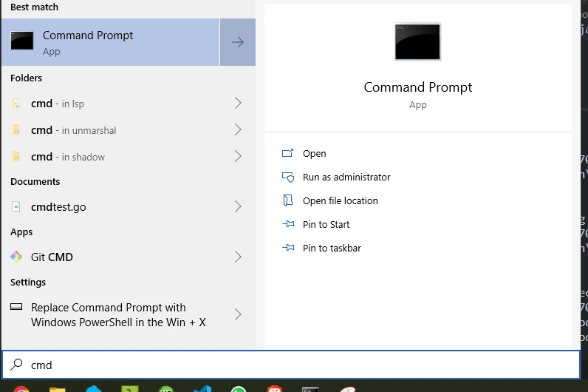Image resolution: width=588 pixels, height=392 pixels.
Task: Choose Open in the Command Prompt actions
Action: coord(314,153)
